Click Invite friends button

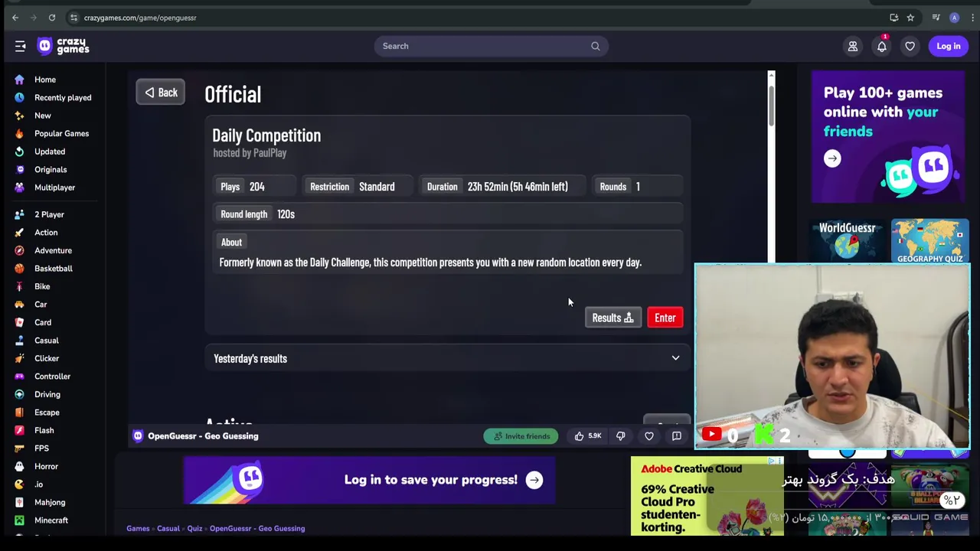click(521, 436)
